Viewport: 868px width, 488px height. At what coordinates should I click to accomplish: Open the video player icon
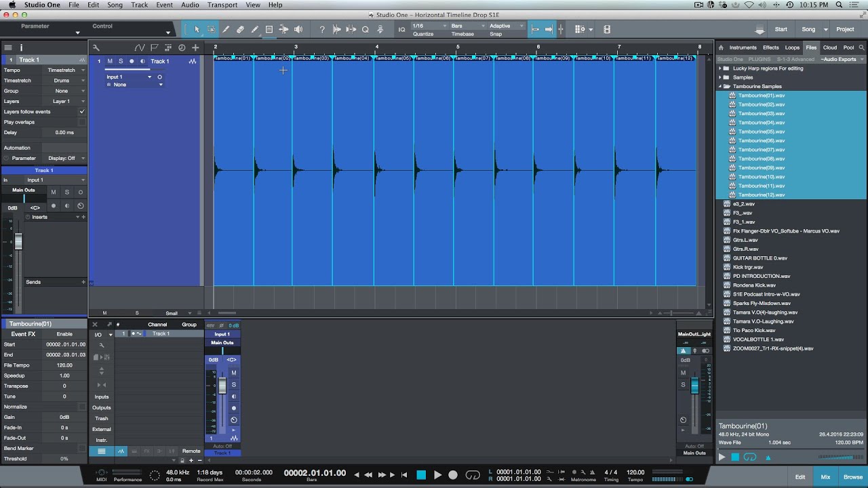click(x=607, y=29)
